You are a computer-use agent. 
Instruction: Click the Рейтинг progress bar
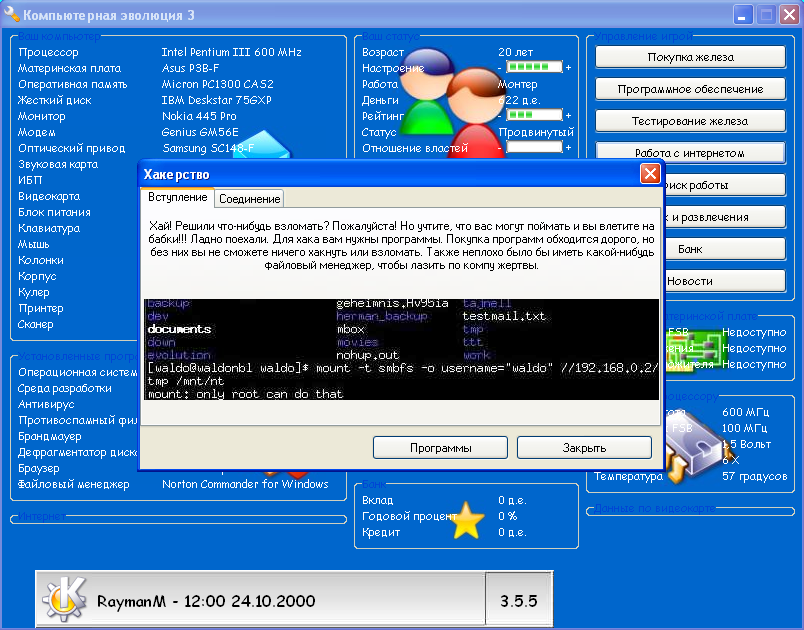click(534, 115)
